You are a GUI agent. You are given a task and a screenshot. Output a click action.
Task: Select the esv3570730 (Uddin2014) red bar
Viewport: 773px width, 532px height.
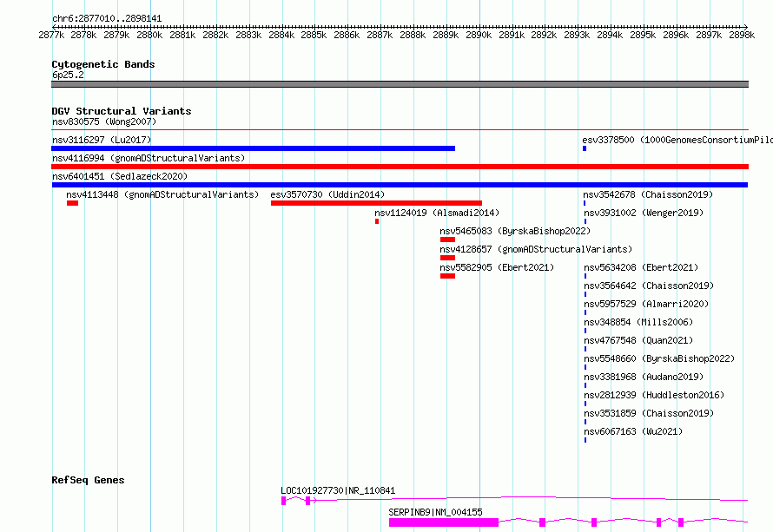click(376, 203)
